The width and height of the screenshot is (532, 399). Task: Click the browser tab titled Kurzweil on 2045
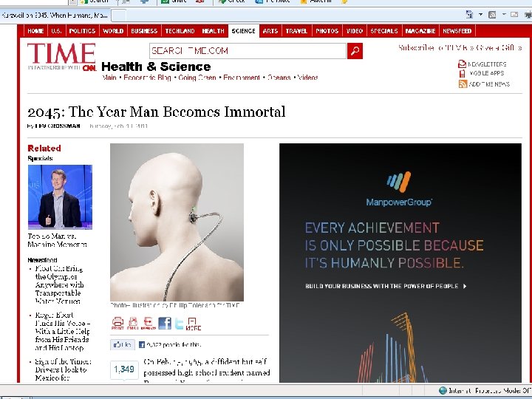(x=55, y=16)
